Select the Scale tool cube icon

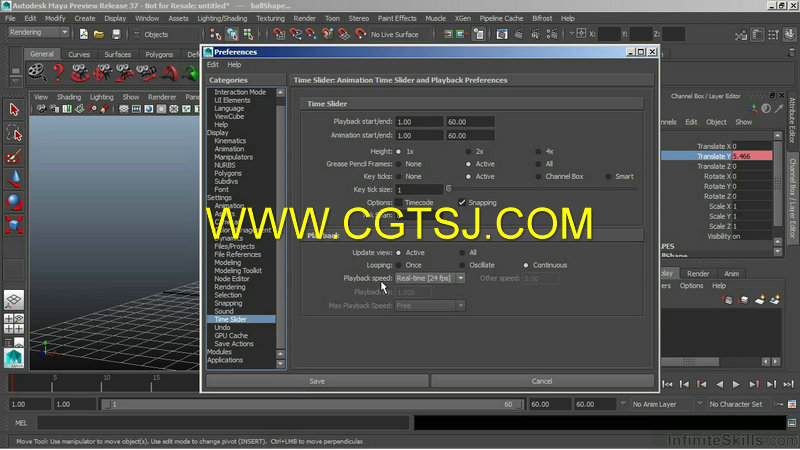point(14,224)
